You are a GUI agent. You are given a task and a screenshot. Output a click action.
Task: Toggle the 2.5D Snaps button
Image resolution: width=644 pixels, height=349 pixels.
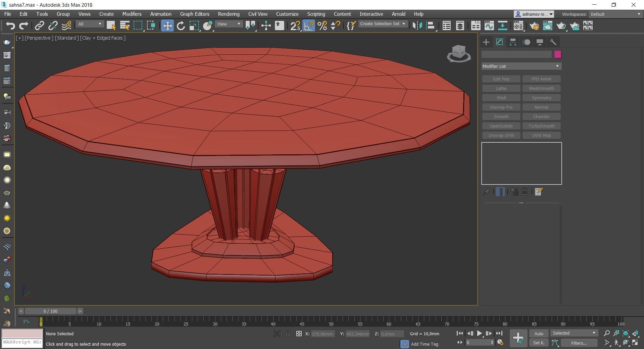click(x=295, y=26)
